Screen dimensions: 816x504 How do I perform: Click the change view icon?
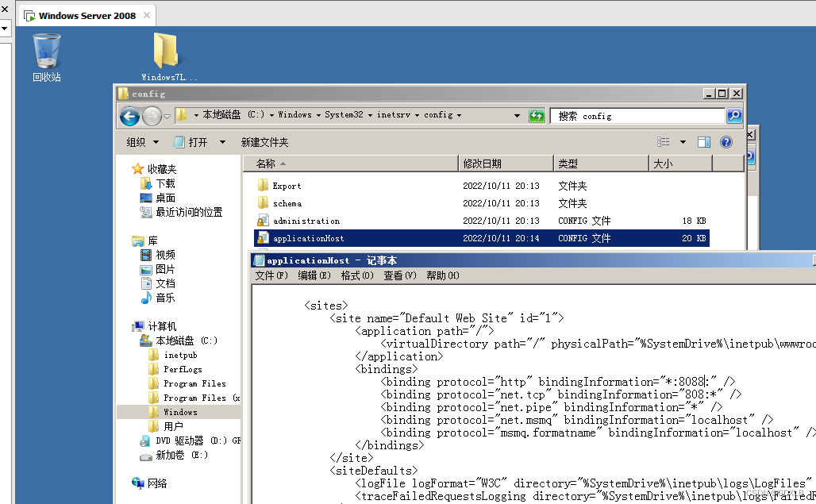664,142
